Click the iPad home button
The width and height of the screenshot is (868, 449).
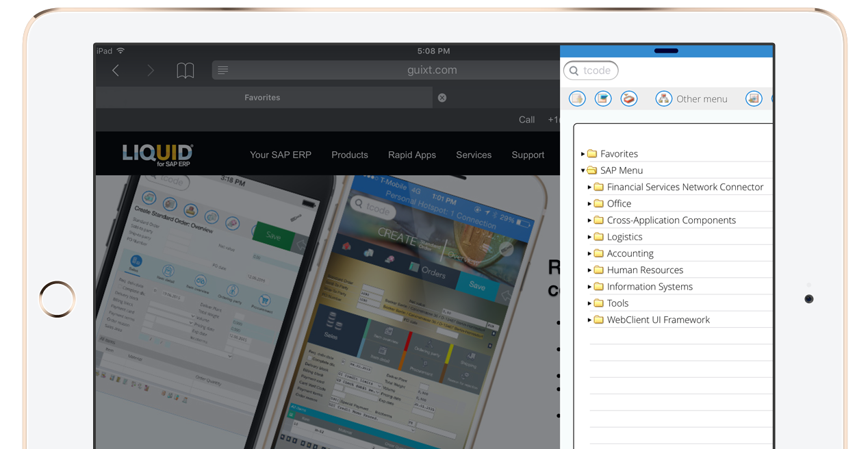58,299
